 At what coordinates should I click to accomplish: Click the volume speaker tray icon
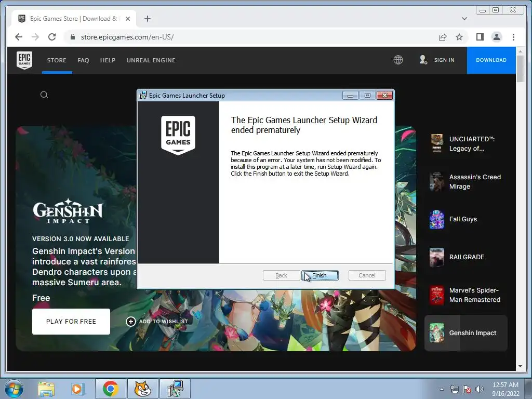coord(480,389)
